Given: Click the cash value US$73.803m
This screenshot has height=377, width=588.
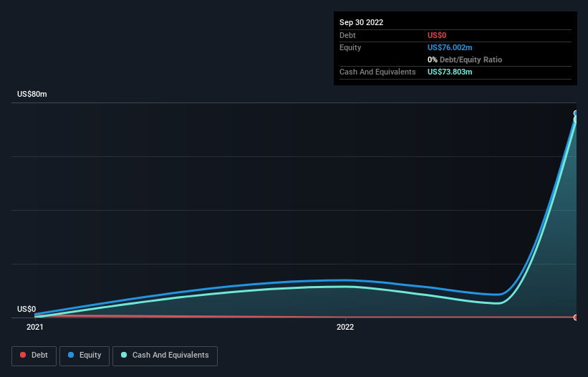Looking at the screenshot, I should point(450,72).
